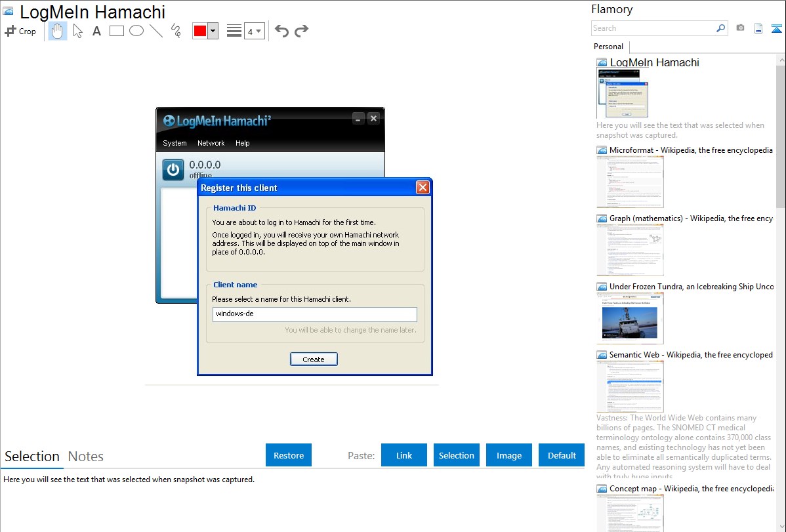Redo the last edit
The width and height of the screenshot is (786, 532).
301,31
